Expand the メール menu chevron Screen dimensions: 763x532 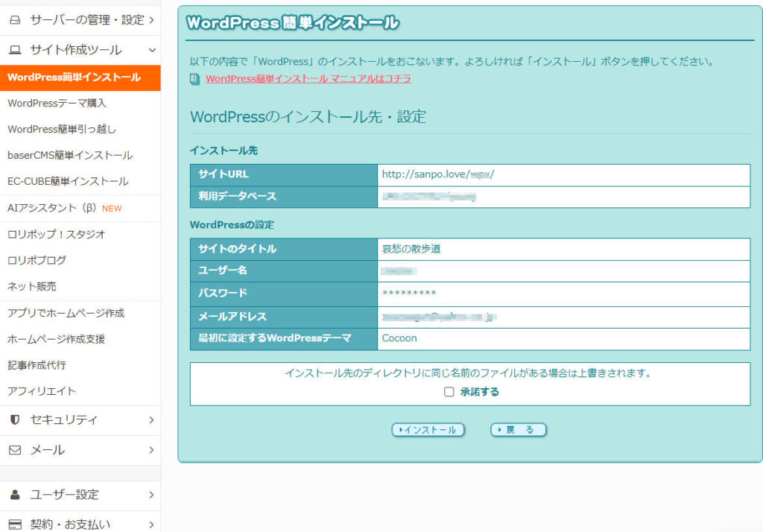pos(151,450)
